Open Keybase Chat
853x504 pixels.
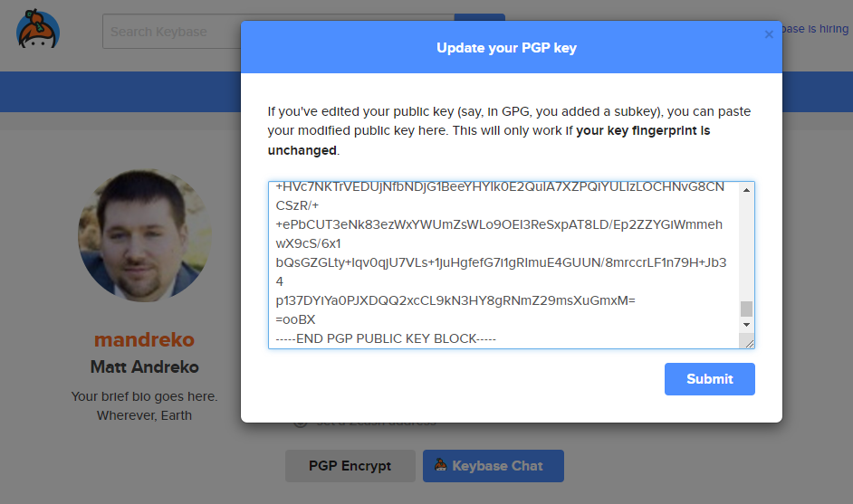[494, 466]
